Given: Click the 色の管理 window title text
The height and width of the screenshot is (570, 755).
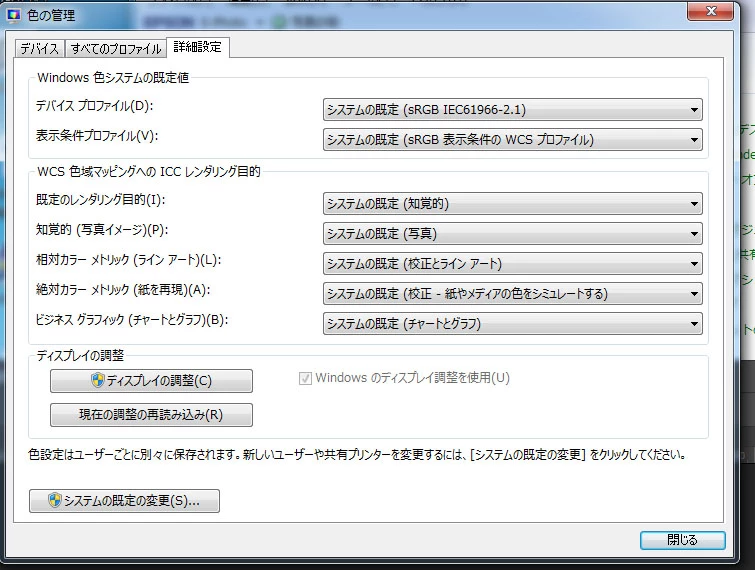Looking at the screenshot, I should click(51, 15).
